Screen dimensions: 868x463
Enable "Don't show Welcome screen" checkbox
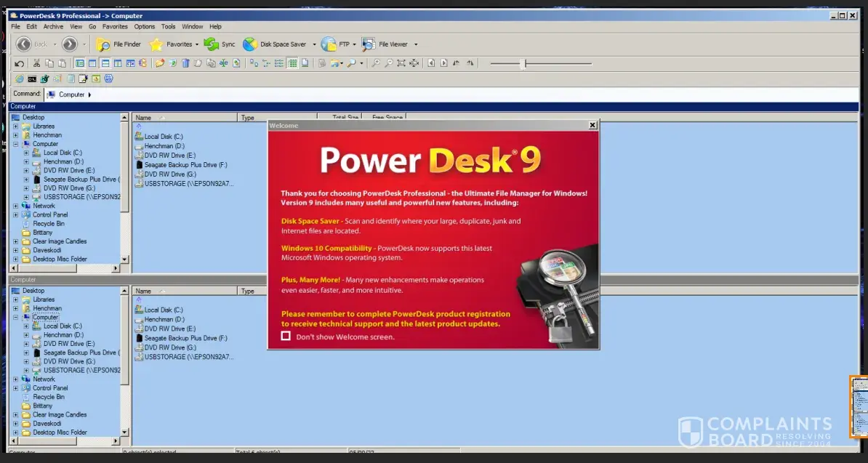286,336
